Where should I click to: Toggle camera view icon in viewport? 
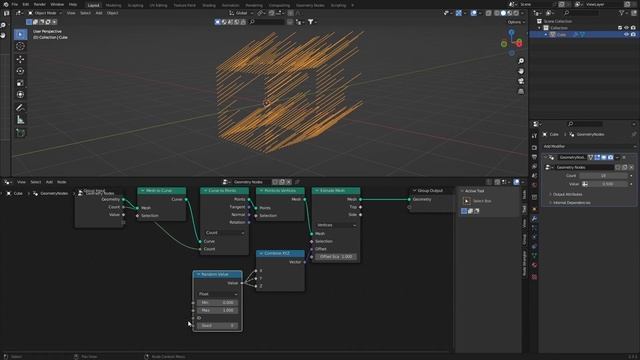(521, 82)
